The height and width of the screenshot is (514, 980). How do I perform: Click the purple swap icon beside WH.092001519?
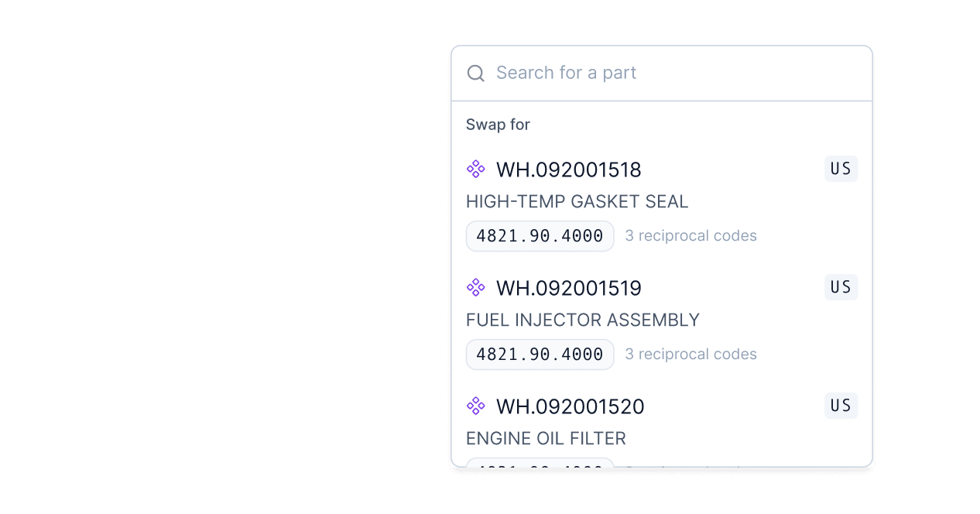[475, 287]
